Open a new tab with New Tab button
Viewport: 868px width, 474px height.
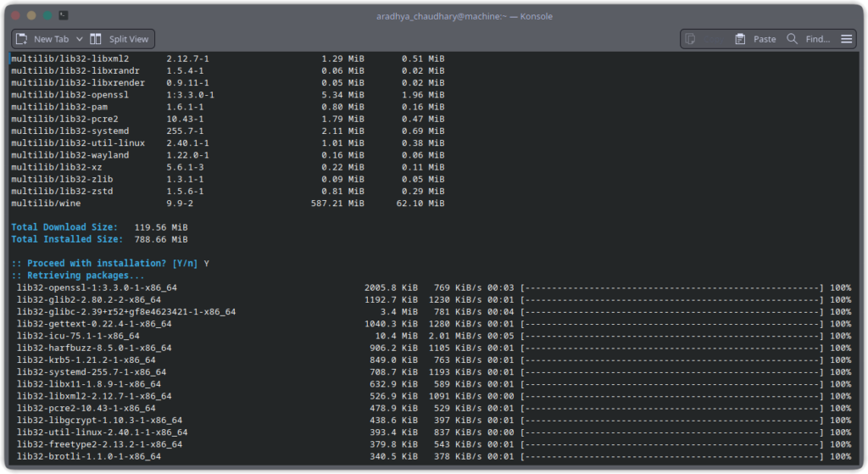(43, 39)
